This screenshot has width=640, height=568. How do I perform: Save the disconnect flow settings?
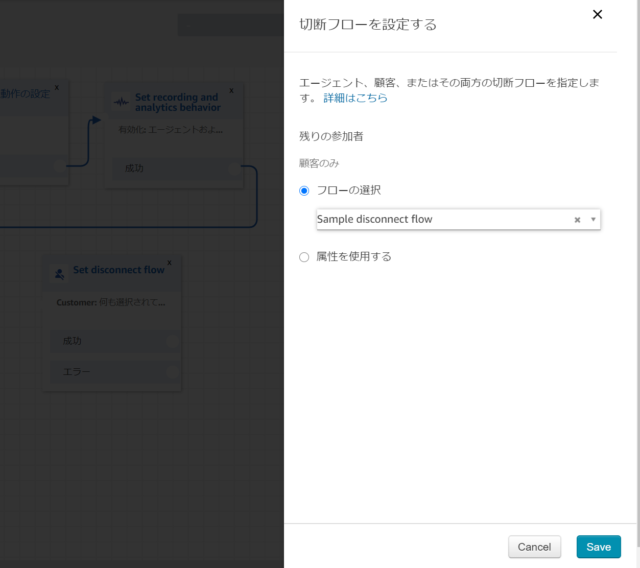(x=598, y=547)
